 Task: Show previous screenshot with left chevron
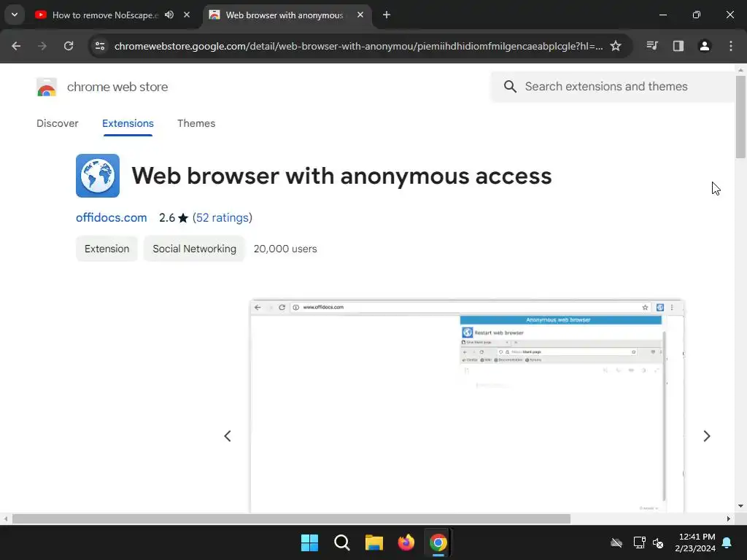click(228, 436)
